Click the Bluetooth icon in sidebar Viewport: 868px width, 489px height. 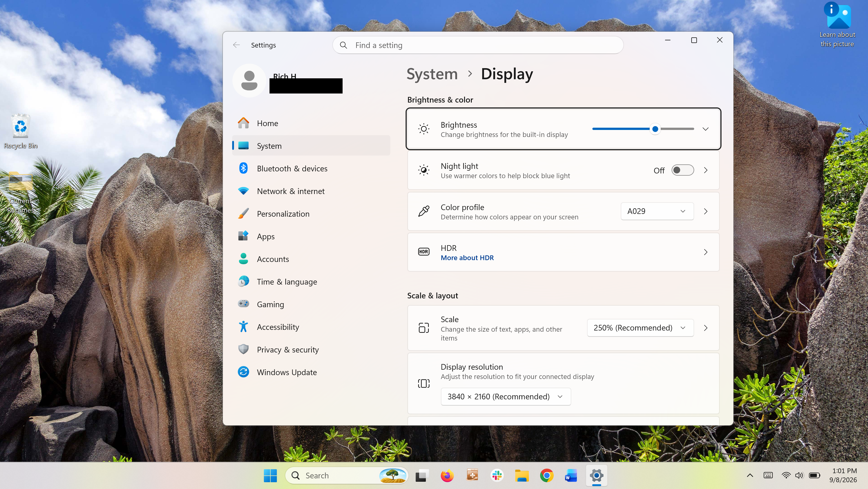(x=243, y=168)
